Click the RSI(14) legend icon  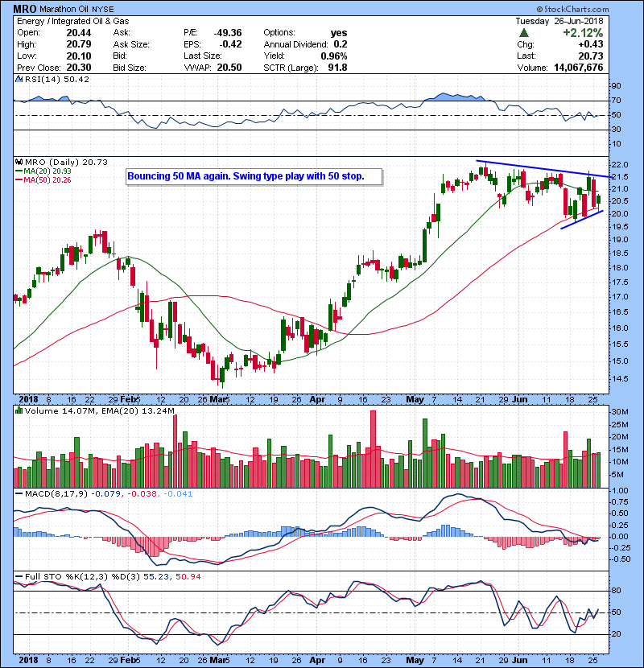[x=19, y=80]
